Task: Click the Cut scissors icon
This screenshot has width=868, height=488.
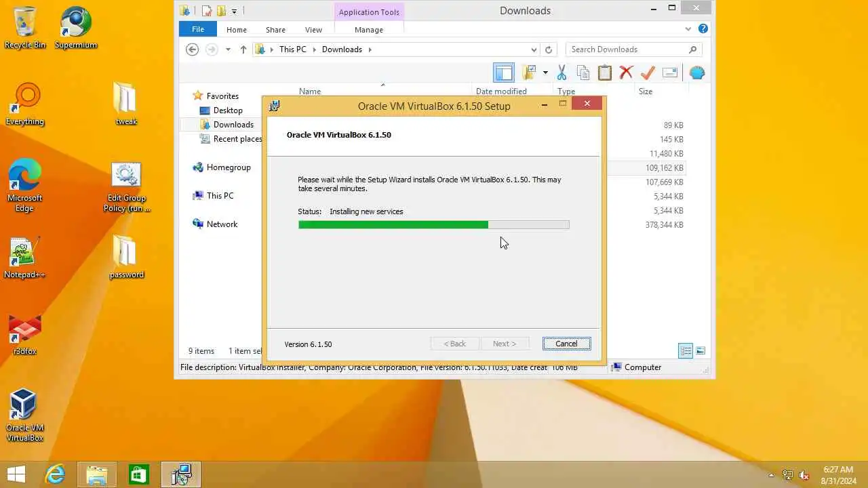Action: 561,73
